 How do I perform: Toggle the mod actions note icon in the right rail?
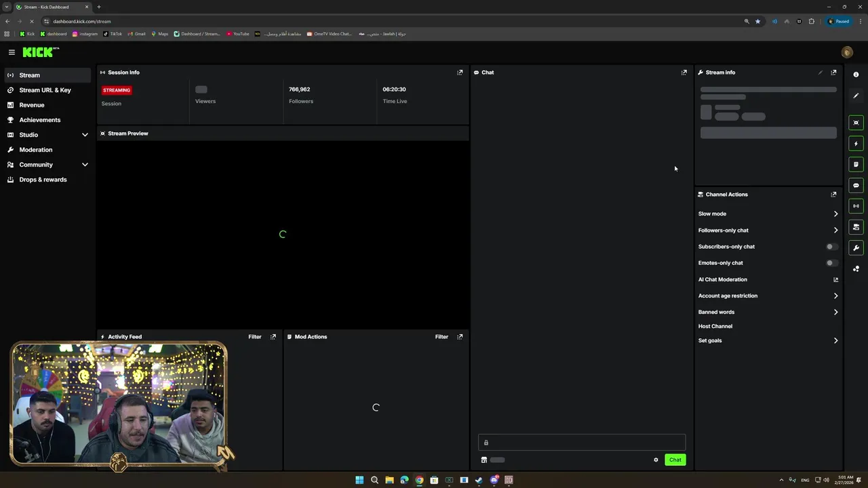(856, 165)
